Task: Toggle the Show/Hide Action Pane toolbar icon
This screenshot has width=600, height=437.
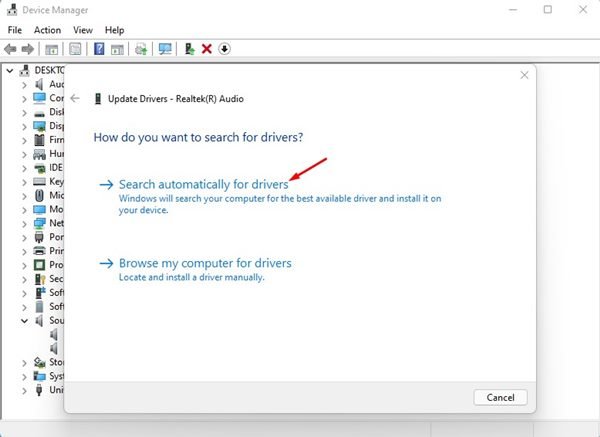Action: click(x=117, y=49)
